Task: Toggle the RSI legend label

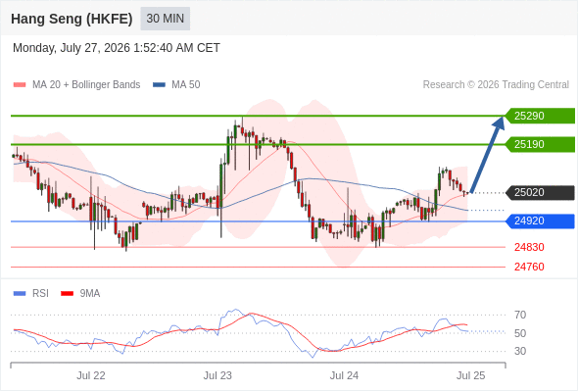Action: tap(40, 294)
